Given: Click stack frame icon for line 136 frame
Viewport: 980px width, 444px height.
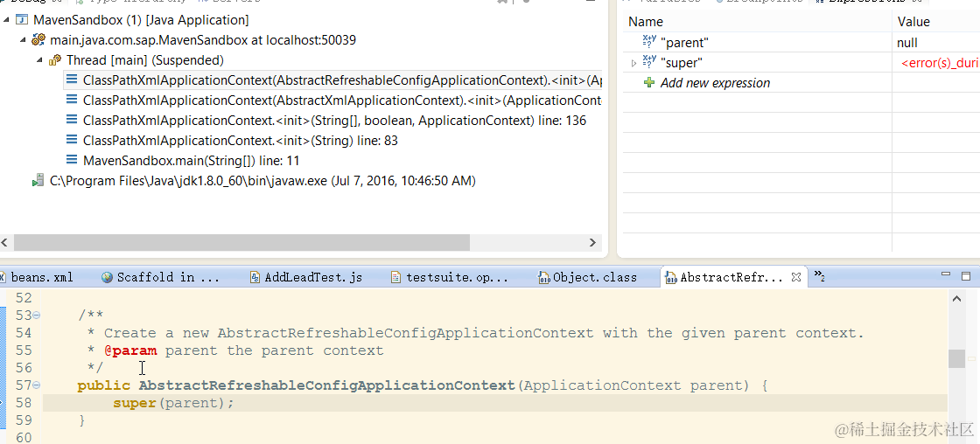Looking at the screenshot, I should 72,120.
